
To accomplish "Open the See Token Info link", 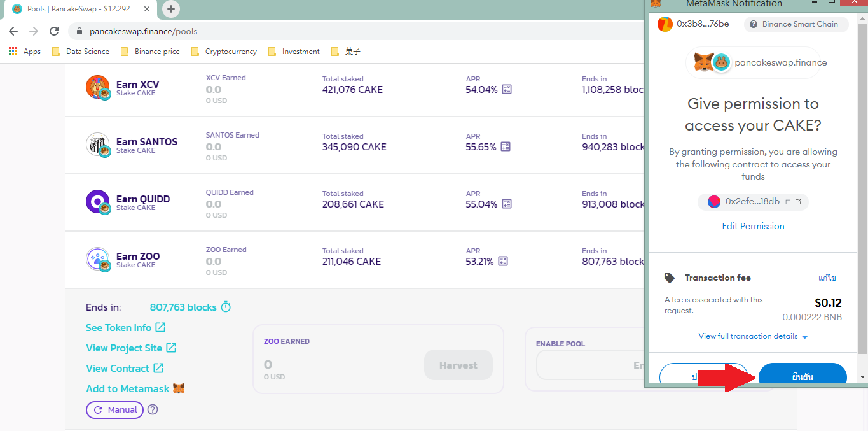I will coord(125,328).
